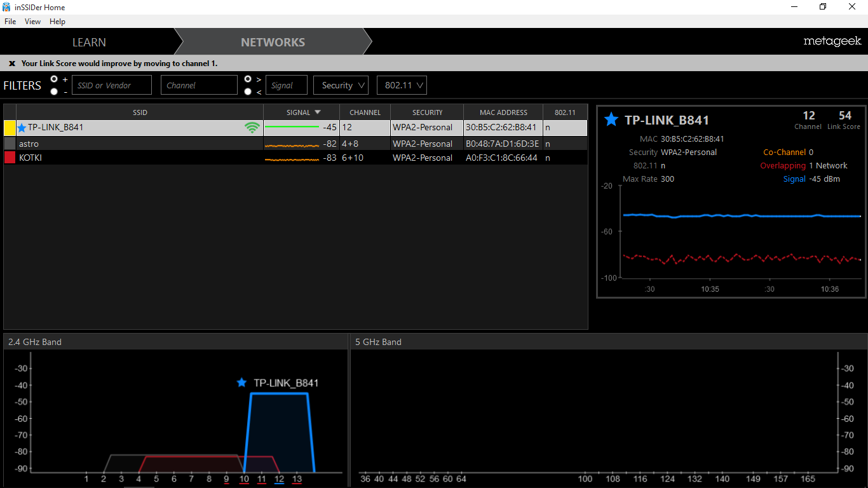Click the green Wi-Fi connected icon
Image resolution: width=868 pixels, height=488 pixels.
[x=253, y=128]
